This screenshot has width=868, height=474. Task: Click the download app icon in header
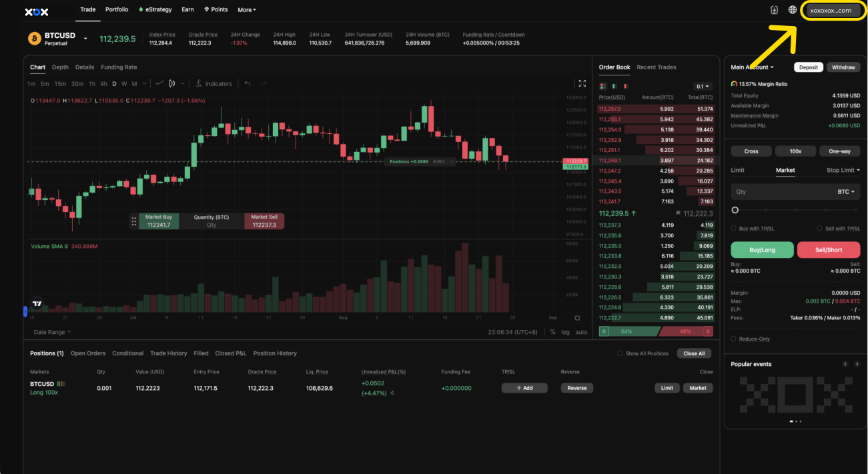tap(775, 10)
